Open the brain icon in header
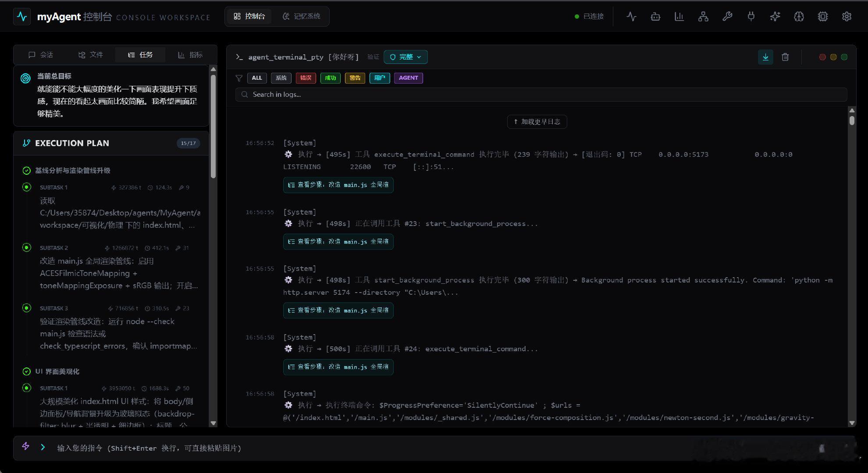Screen dimensions: 868x473 point(799,17)
